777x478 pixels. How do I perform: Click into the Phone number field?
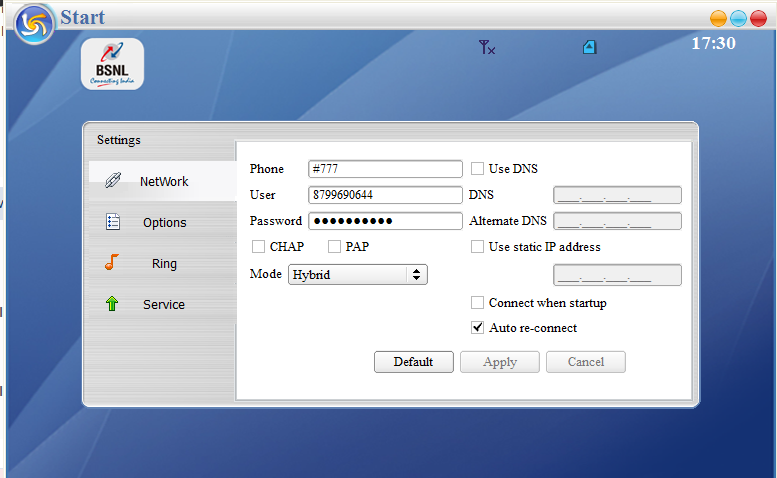385,169
